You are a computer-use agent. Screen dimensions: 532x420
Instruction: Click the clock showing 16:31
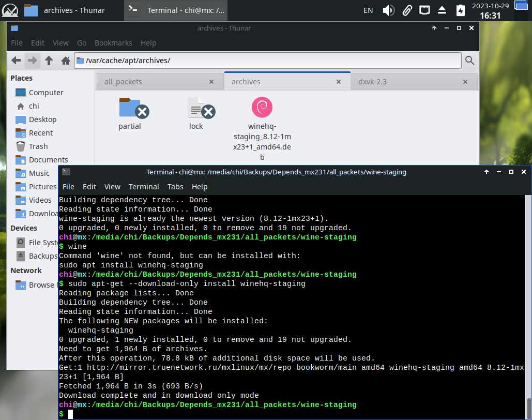coord(490,16)
